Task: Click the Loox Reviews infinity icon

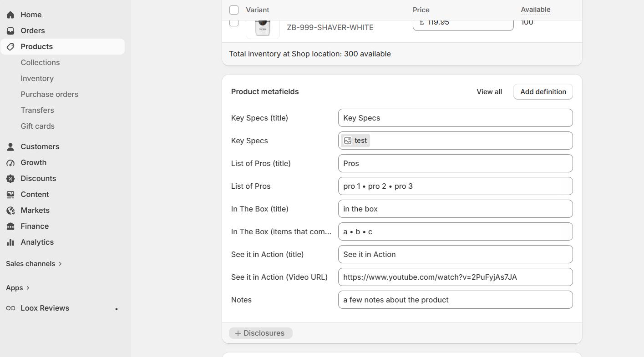Action: point(10,308)
